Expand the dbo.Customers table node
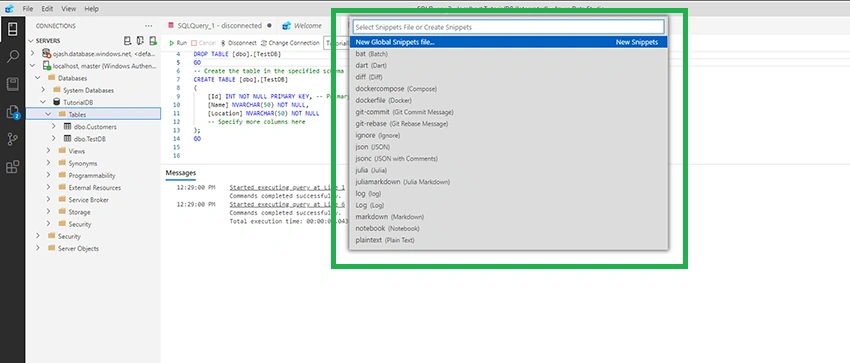This screenshot has height=363, width=850. click(x=54, y=126)
